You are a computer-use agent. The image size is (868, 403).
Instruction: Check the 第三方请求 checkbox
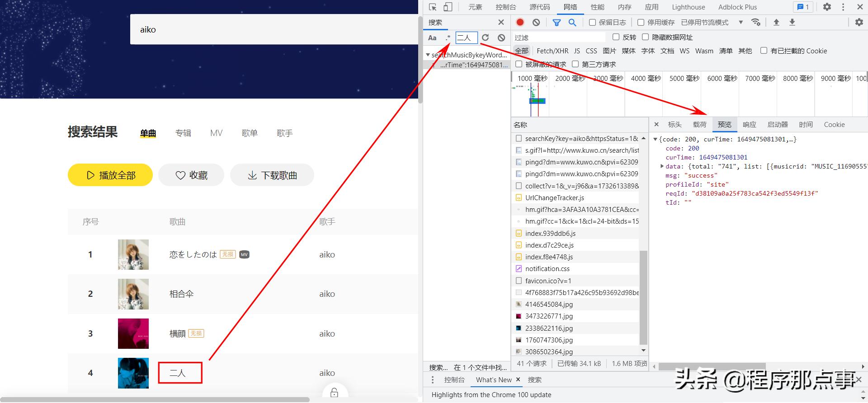tap(575, 64)
